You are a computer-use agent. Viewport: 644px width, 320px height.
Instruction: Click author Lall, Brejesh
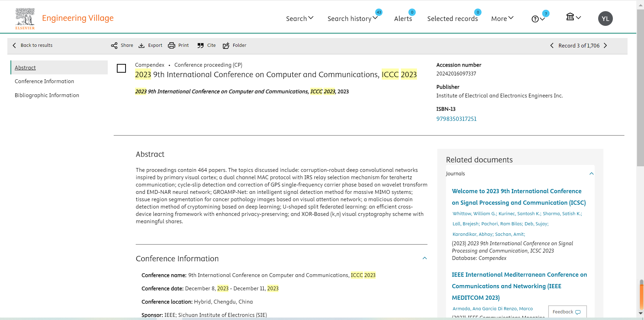466,224
